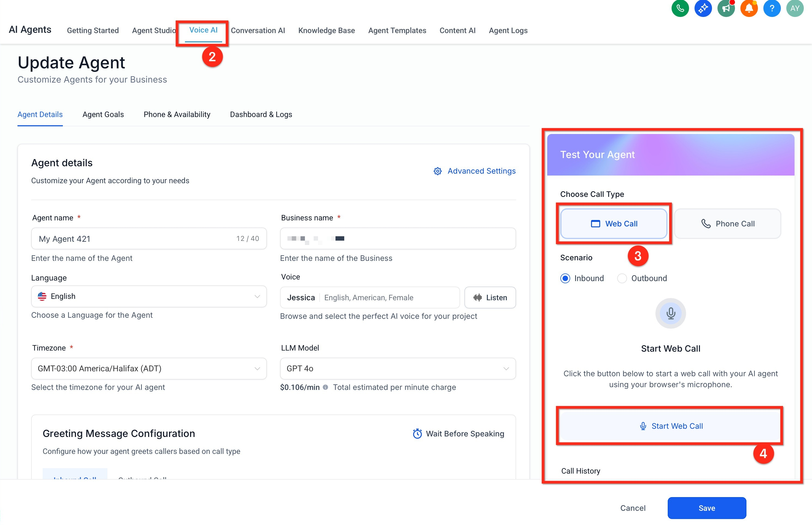Select the Inbound scenario radio button

[565, 279]
